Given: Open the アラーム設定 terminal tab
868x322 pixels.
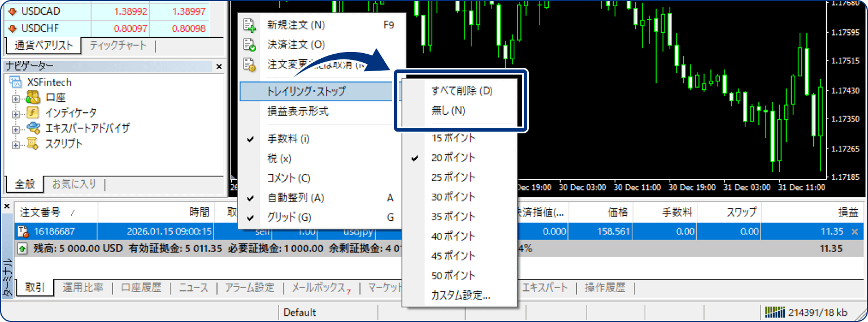Looking at the screenshot, I should 250,288.
